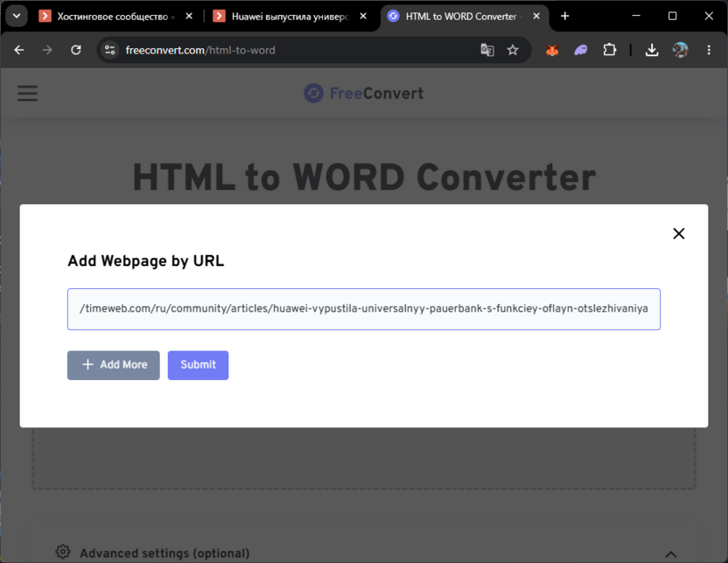This screenshot has width=728, height=563.
Task: Bookmark this page with the star
Action: click(513, 50)
